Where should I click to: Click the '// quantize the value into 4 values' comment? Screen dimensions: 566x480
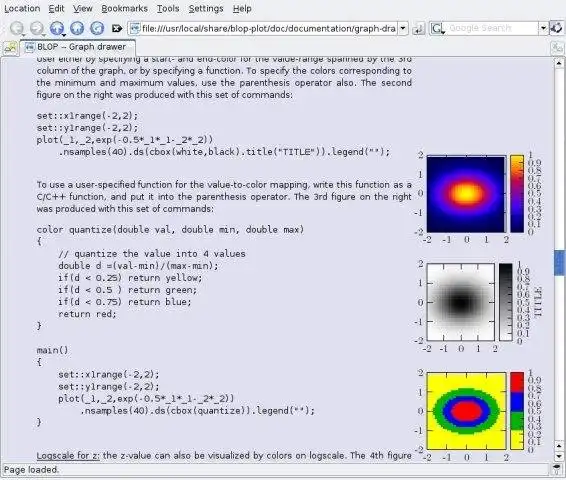coord(152,254)
